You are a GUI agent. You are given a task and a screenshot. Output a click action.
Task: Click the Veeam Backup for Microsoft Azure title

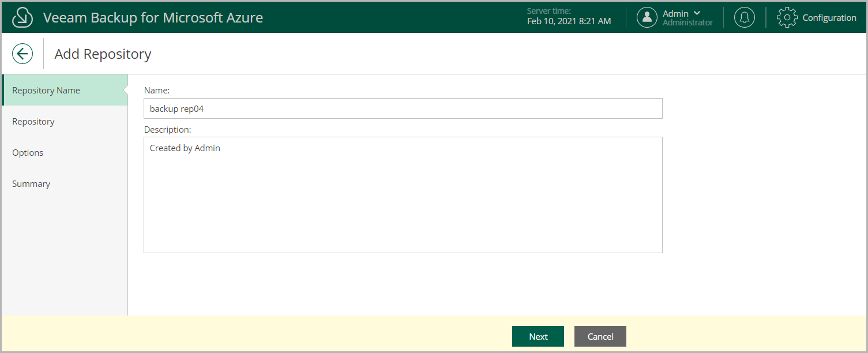153,17
